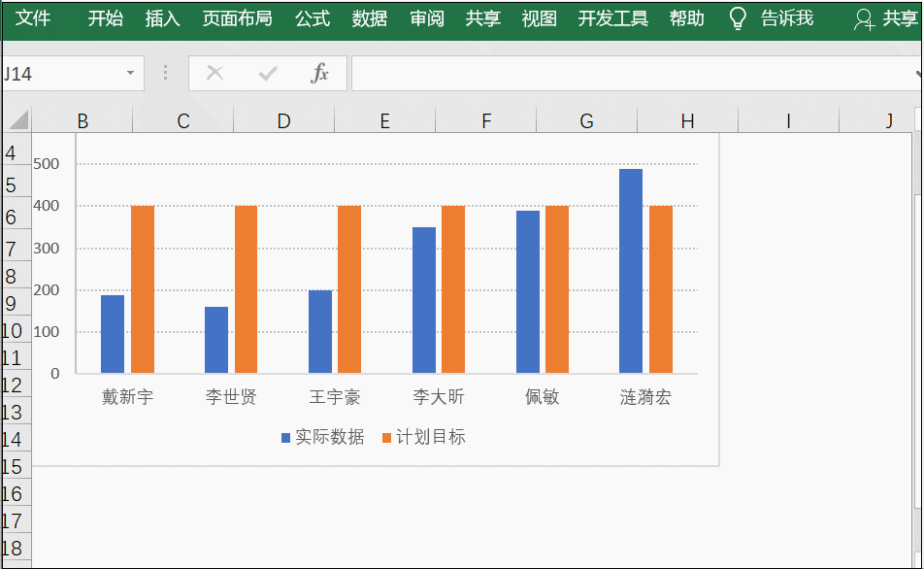Click the 王宇豪 axis label
Image resolution: width=924 pixels, height=569 pixels.
point(335,397)
